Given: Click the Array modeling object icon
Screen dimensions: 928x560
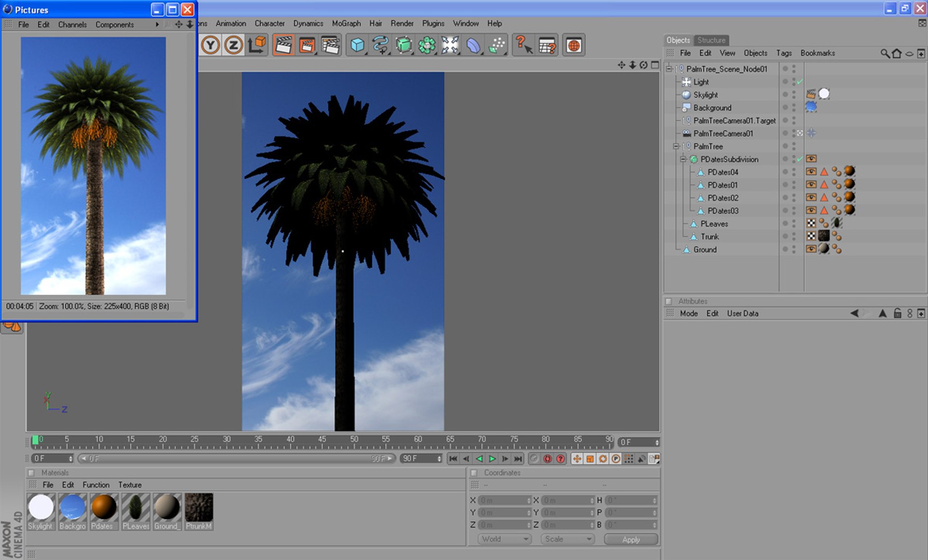Looking at the screenshot, I should click(x=427, y=46).
